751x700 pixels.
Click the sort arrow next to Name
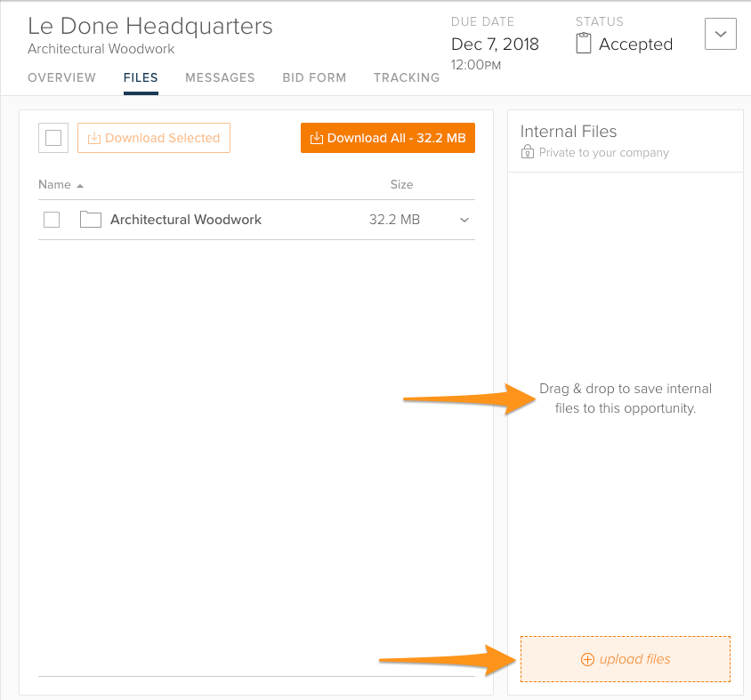coord(80,186)
